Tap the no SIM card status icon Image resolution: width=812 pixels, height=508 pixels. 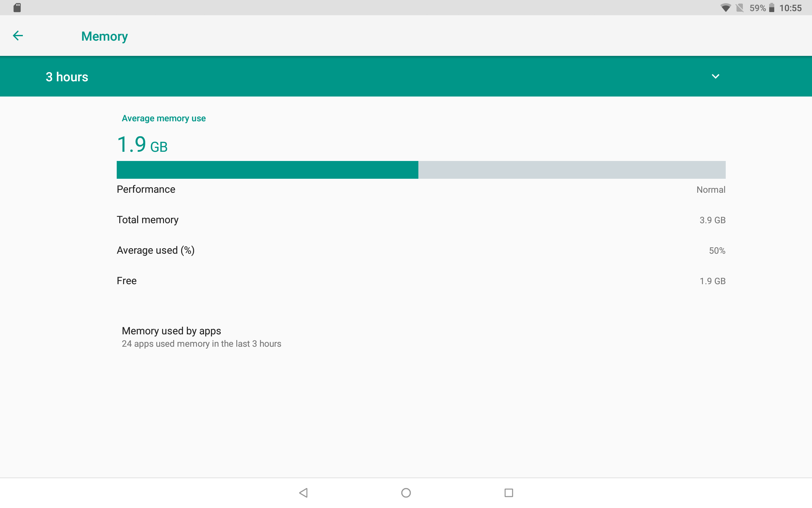tap(740, 8)
